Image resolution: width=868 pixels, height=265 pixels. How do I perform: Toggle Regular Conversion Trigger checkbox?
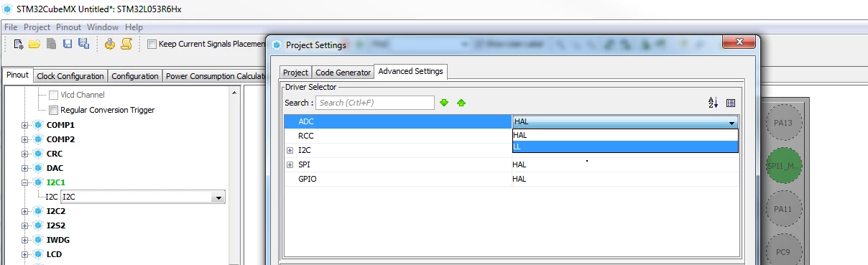pos(54,110)
